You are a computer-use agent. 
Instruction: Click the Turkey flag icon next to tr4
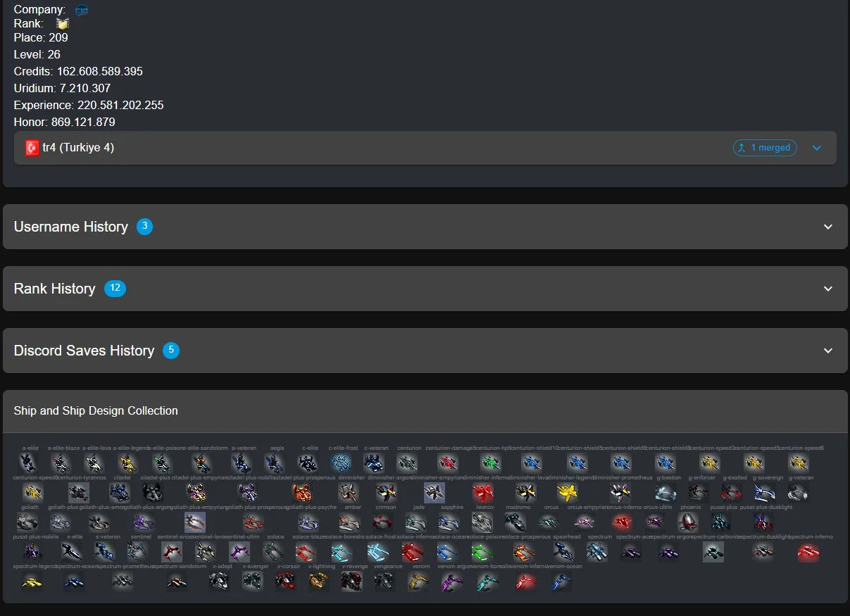point(32,148)
